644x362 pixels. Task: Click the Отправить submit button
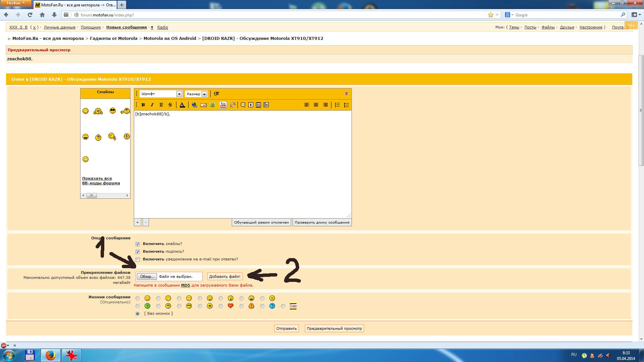coord(286,328)
